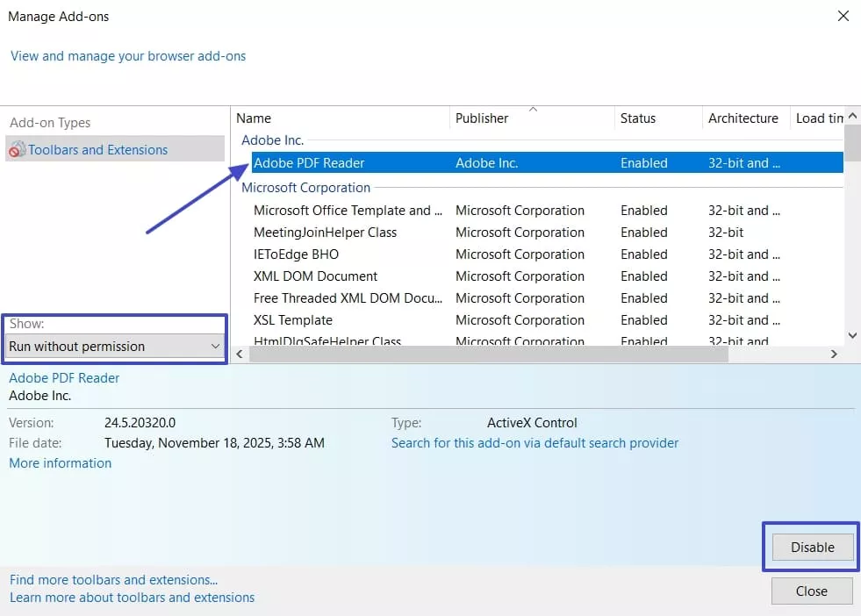The height and width of the screenshot is (616, 861).
Task: Collapse the Microsoft Corporation group header
Action: coord(305,188)
